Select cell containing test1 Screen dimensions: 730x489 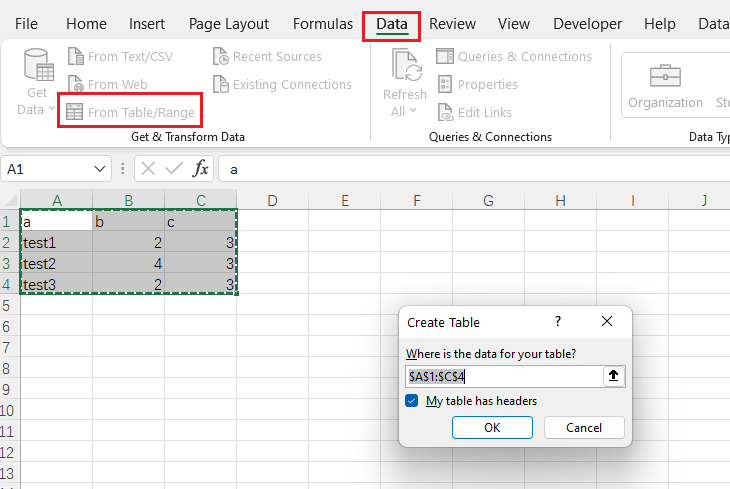pos(56,242)
